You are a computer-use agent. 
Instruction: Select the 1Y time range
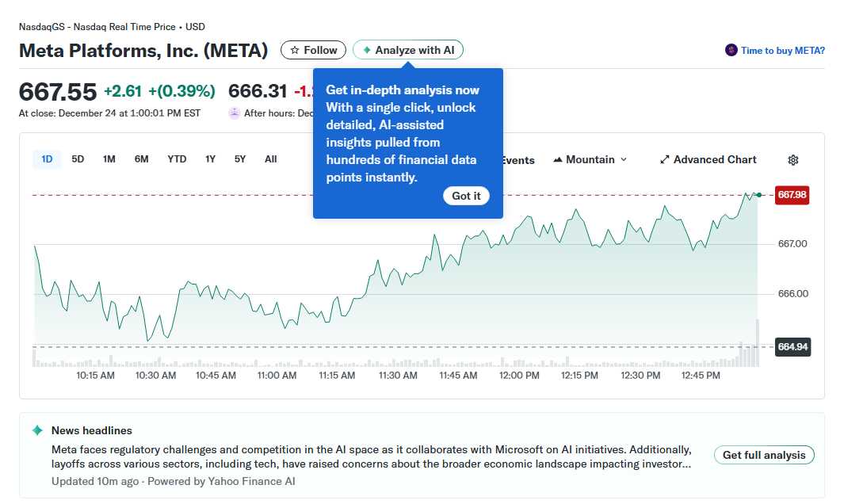point(210,158)
